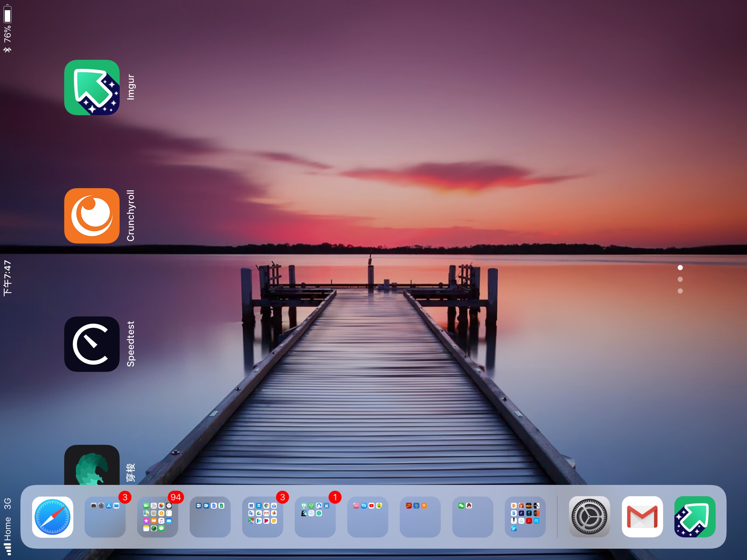The width and height of the screenshot is (747, 560).
Task: Open Google apps folder with Chrome
Action: (x=263, y=517)
